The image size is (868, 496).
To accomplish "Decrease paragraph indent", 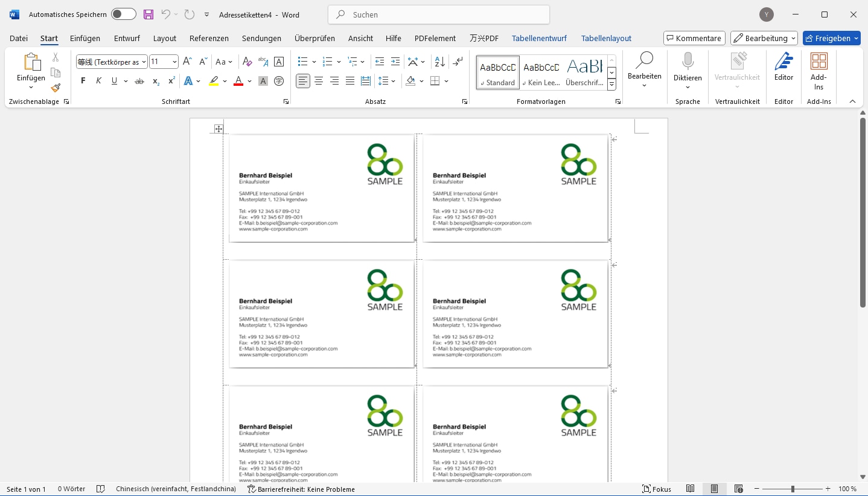I will 380,62.
